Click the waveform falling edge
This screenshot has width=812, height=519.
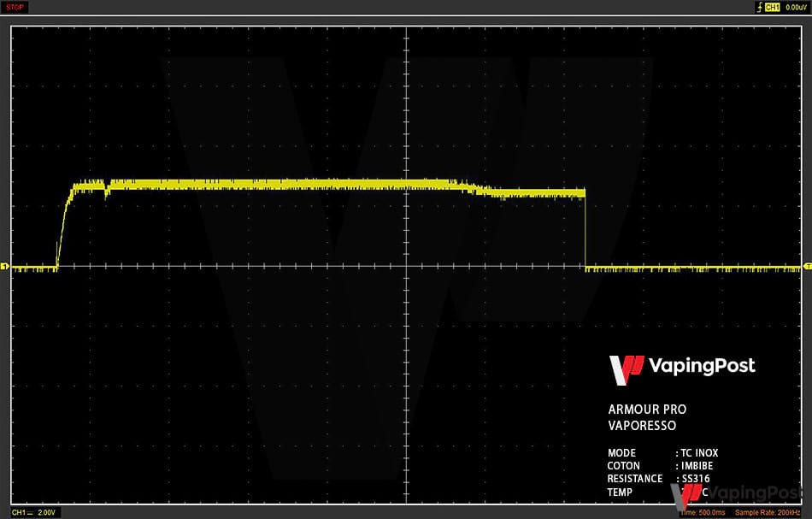coord(585,231)
